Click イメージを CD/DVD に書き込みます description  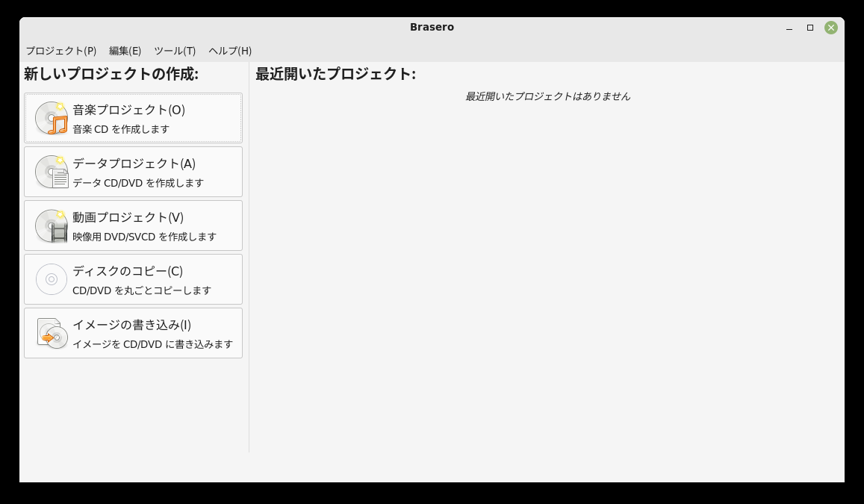coord(152,344)
